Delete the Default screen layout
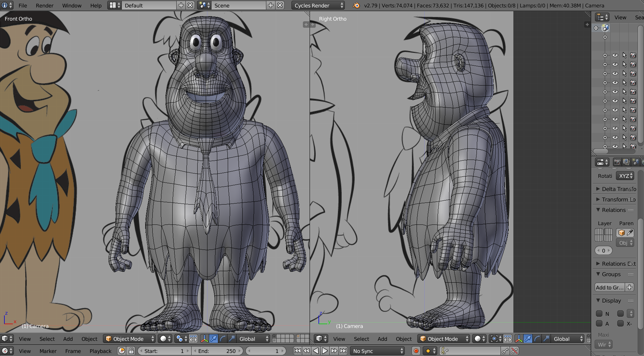The height and width of the screenshot is (356, 644). (191, 5)
